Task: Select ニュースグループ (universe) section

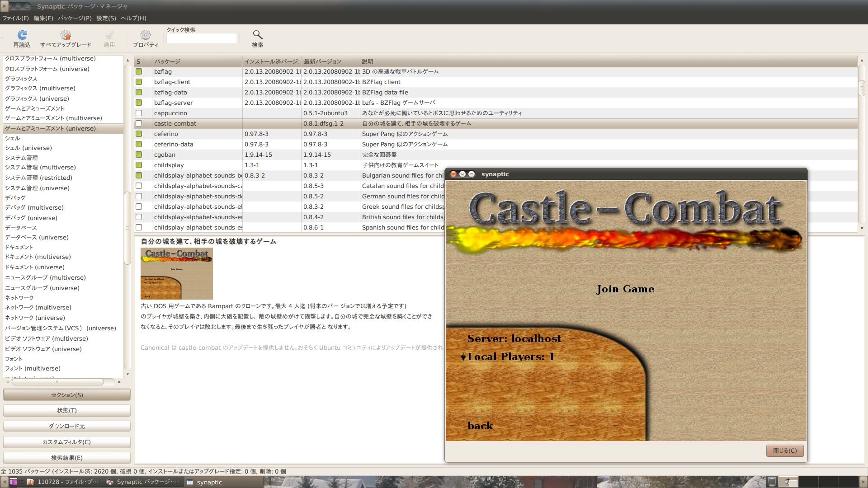Action: point(63,288)
